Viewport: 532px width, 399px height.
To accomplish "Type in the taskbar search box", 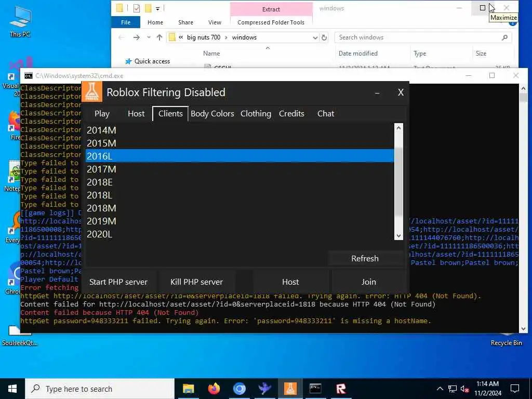I will (x=100, y=389).
